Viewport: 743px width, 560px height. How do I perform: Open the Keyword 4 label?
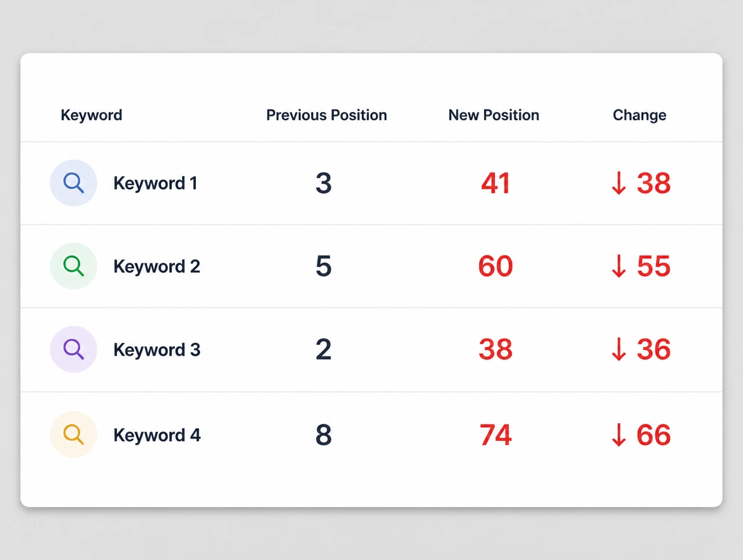(x=157, y=435)
